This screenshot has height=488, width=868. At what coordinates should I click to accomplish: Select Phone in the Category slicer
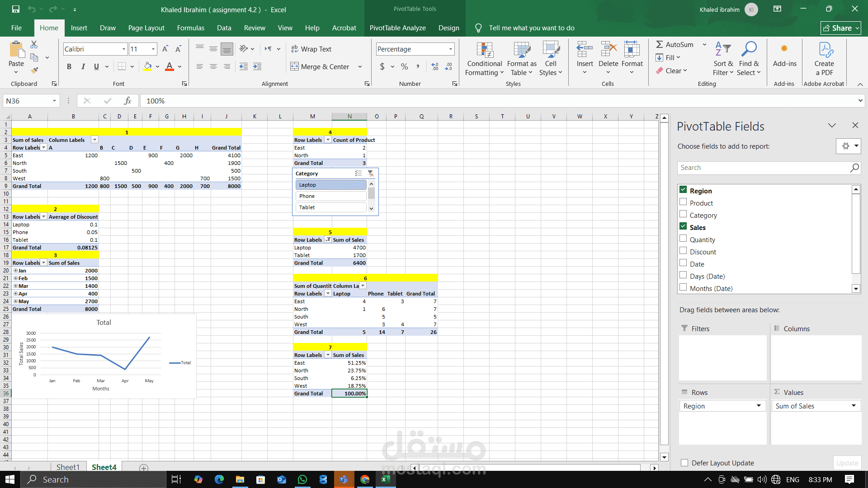click(331, 196)
